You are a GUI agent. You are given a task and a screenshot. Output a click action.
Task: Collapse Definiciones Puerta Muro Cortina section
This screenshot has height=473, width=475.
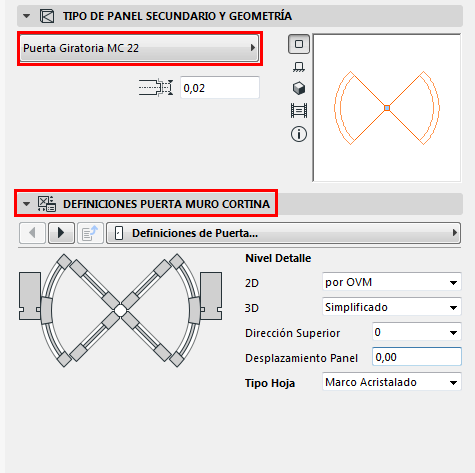coord(26,204)
